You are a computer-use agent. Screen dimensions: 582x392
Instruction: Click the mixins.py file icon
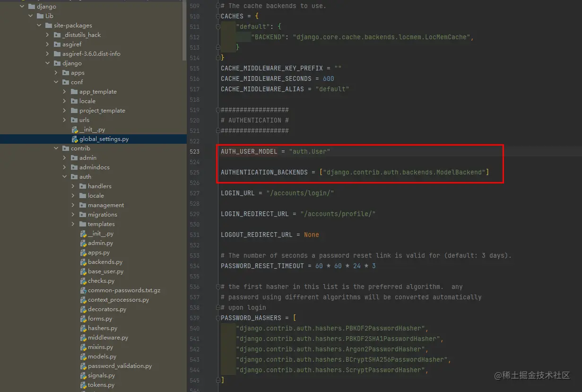click(x=83, y=347)
